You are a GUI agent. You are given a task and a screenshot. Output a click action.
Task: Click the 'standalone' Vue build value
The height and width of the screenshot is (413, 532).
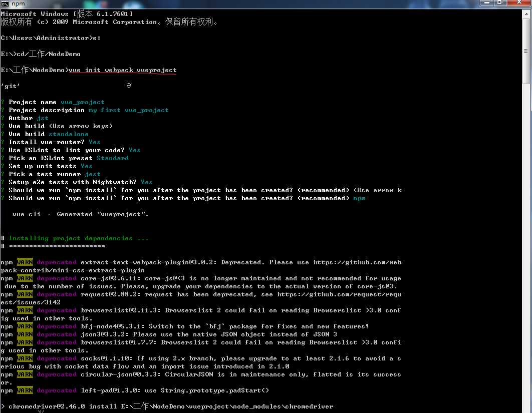69,134
